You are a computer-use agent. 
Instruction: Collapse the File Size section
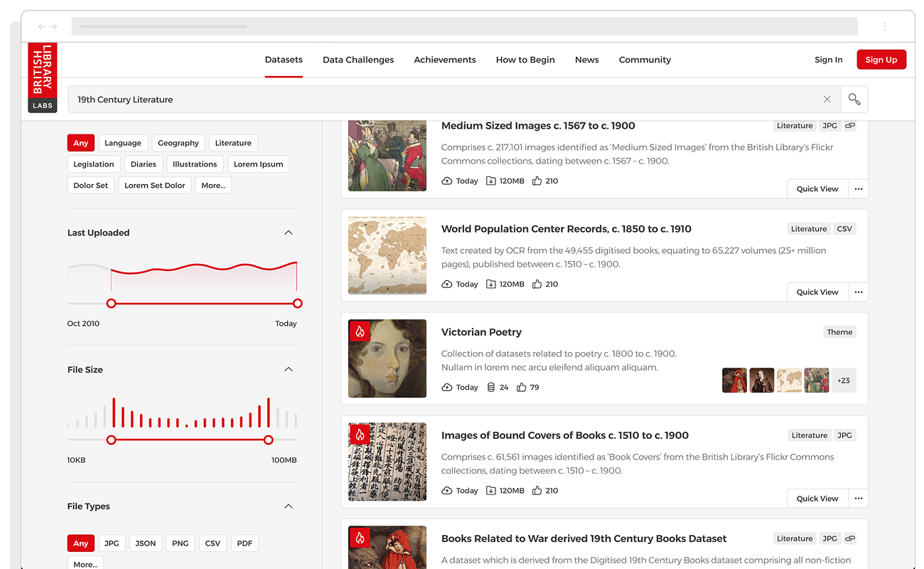tap(289, 370)
